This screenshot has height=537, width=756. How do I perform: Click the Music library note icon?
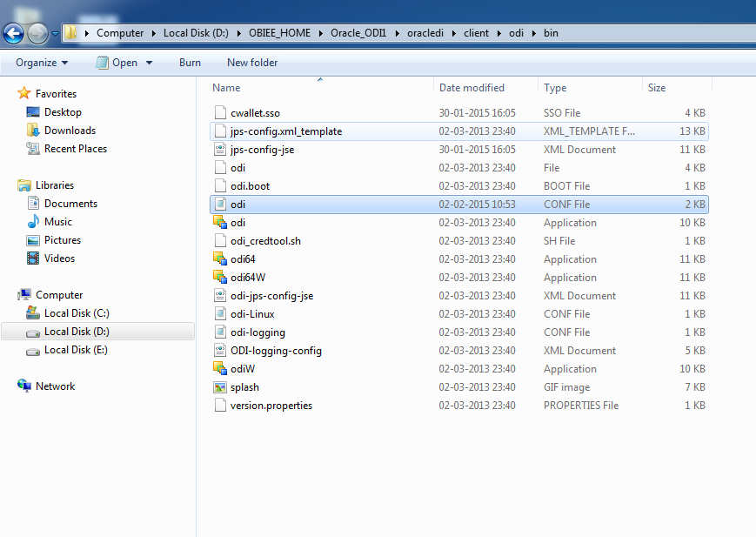[33, 221]
